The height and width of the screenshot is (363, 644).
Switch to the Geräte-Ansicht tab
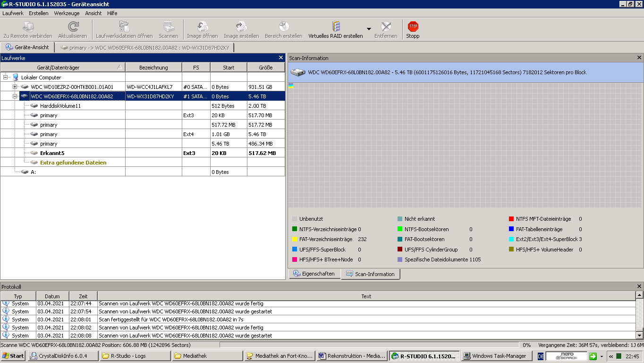pyautogui.click(x=27, y=47)
